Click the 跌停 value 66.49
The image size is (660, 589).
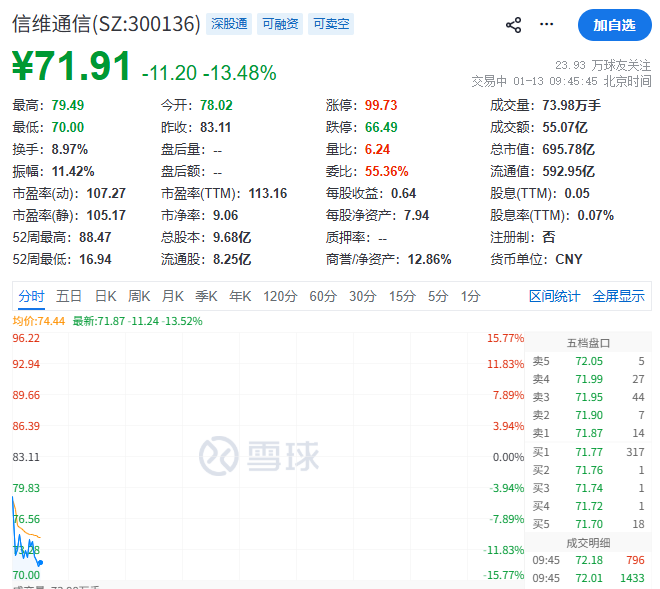[x=381, y=127]
